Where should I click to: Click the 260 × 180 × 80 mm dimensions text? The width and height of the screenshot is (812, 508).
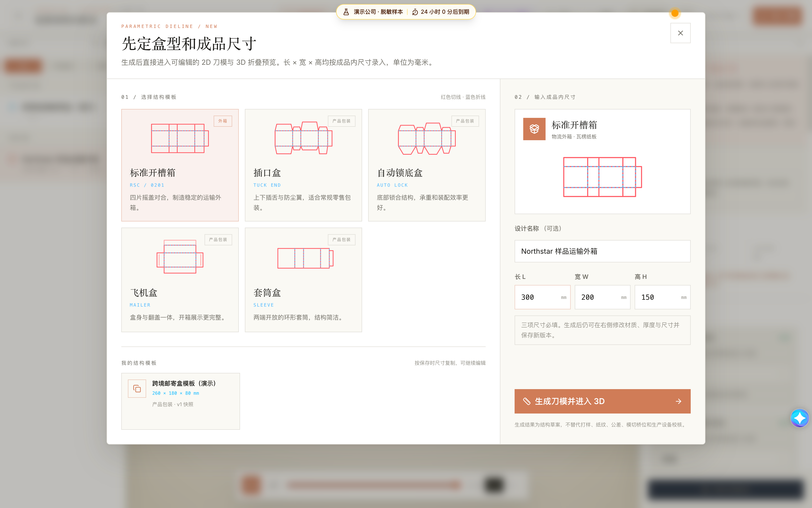[x=176, y=393]
